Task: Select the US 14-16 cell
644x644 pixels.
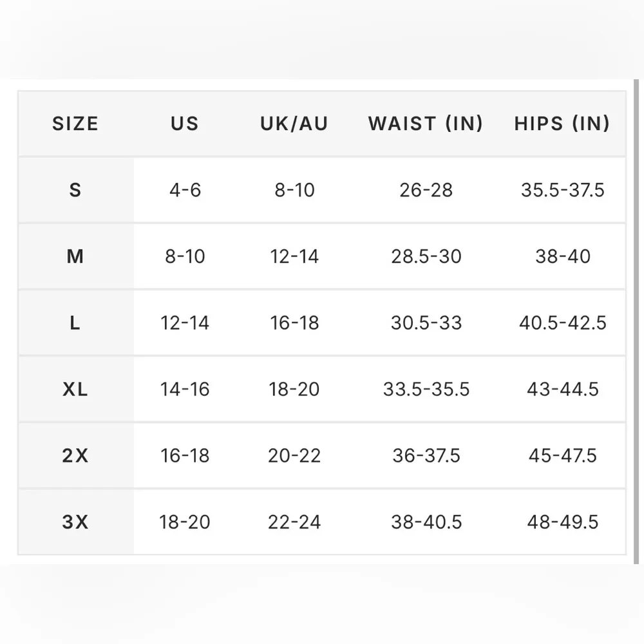Action: [185, 389]
